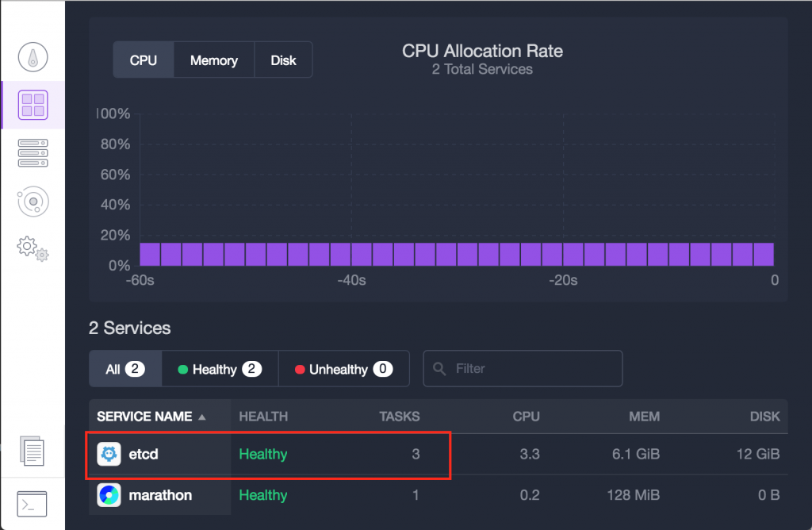Click the marathon service icon
Screen dimensions: 812x530
click(x=109, y=495)
